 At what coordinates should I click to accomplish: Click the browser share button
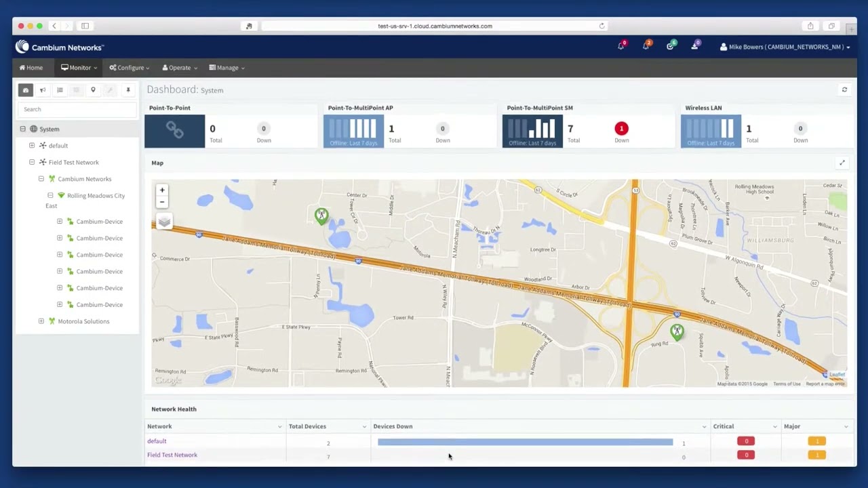(x=810, y=26)
